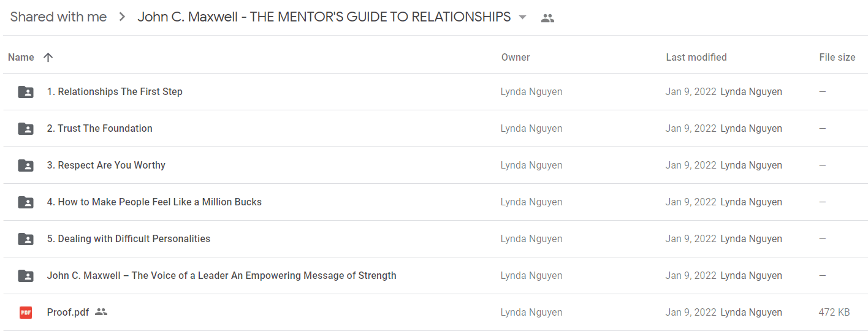This screenshot has width=868, height=331.
Task: Click the shared people icon beside Proof.pdf
Action: [x=101, y=312]
